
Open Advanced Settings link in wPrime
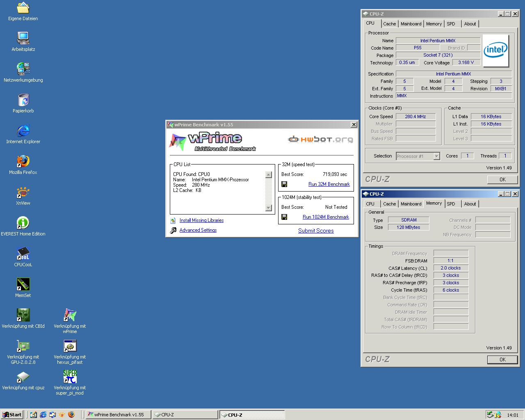coord(198,230)
